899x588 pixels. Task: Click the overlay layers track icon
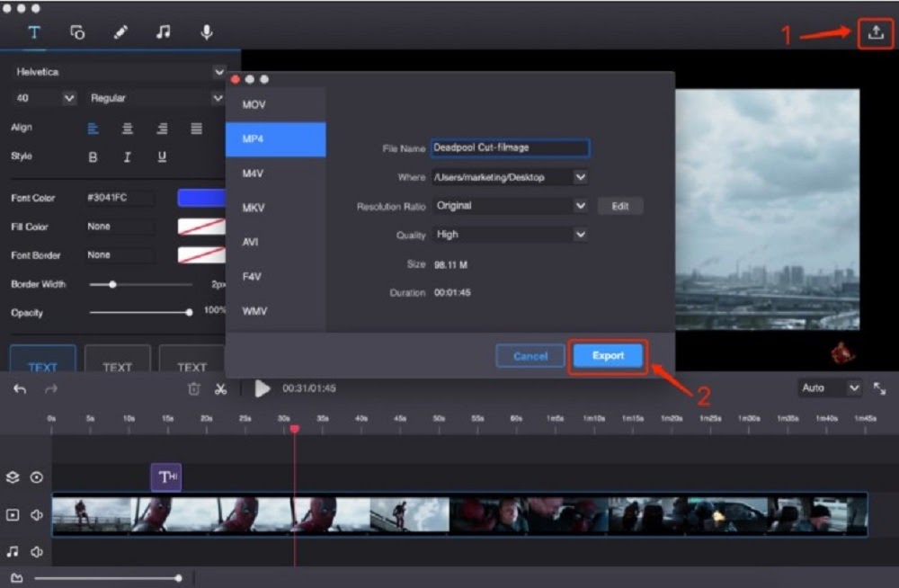point(13,477)
